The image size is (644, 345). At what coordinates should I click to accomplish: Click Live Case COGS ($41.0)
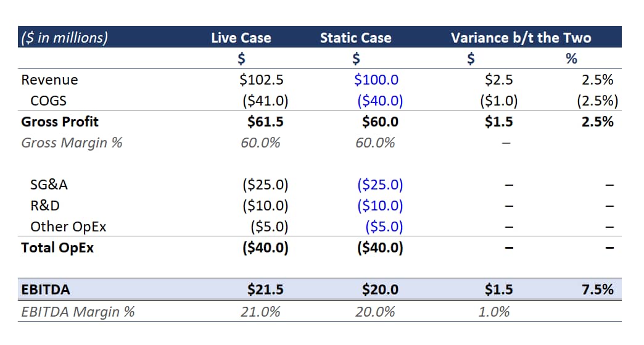[x=265, y=101]
